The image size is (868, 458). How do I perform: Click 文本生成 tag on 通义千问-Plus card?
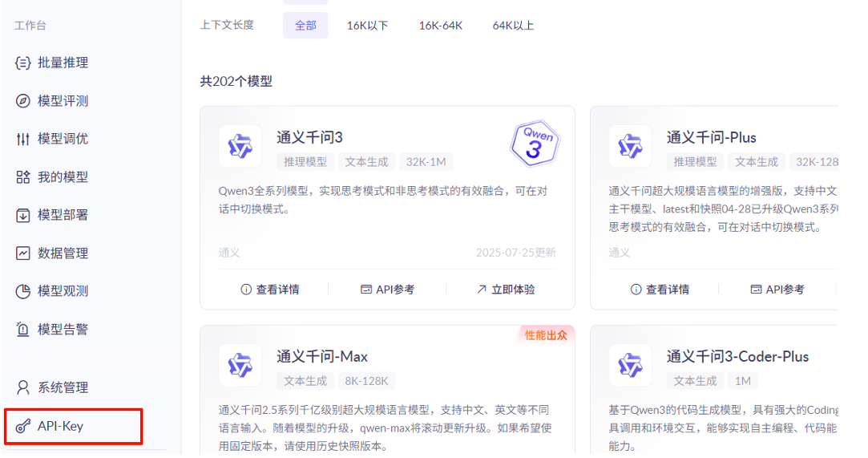tap(757, 162)
